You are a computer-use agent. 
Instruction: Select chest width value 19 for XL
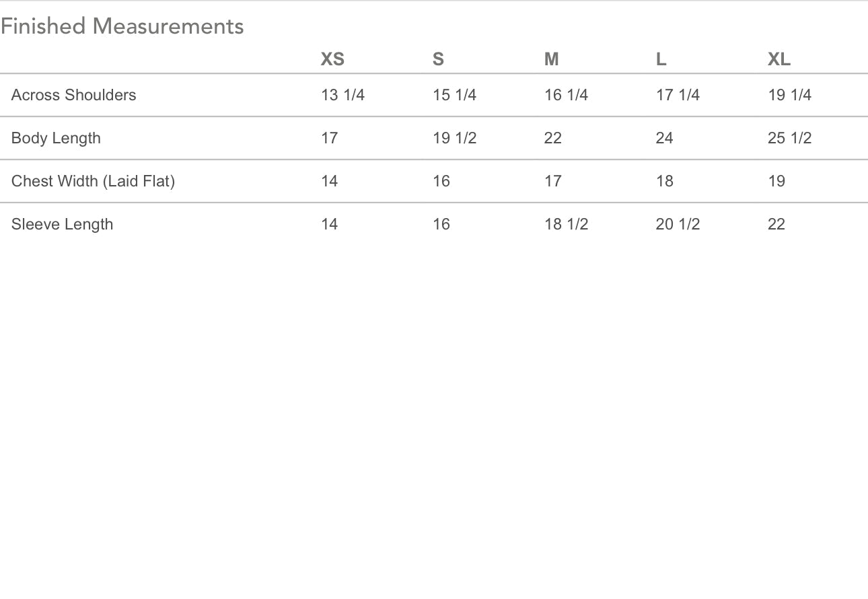776,181
